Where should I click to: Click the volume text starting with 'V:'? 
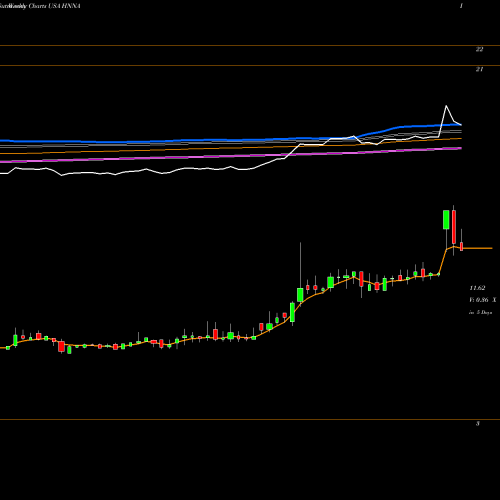[483, 300]
